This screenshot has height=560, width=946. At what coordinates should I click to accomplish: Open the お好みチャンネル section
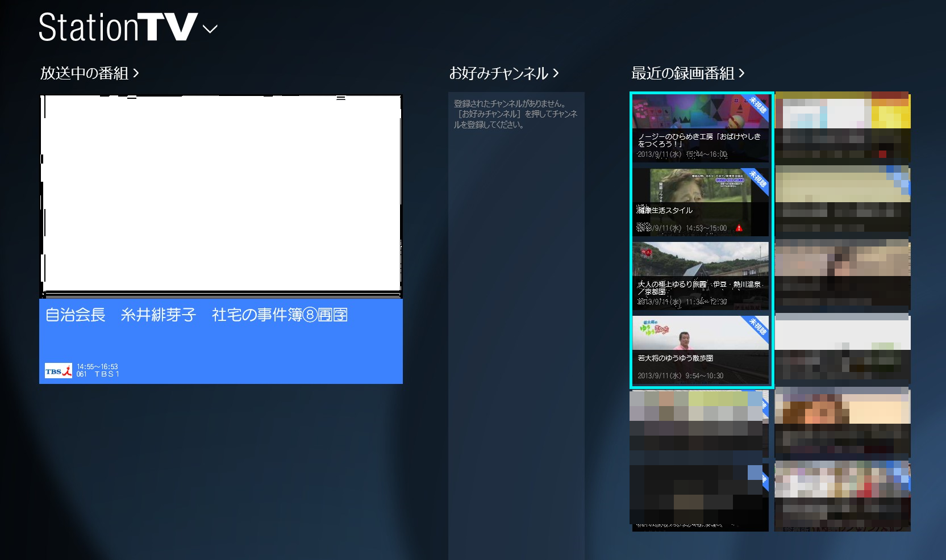click(504, 73)
